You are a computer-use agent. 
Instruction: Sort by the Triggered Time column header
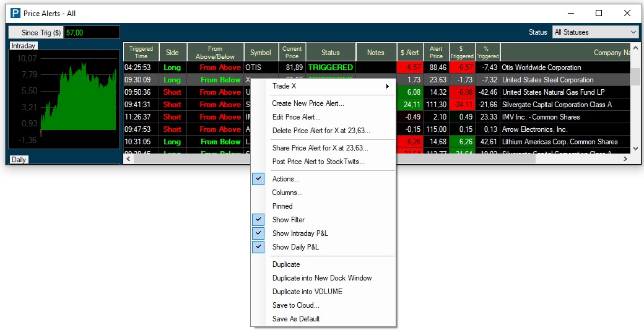point(141,52)
